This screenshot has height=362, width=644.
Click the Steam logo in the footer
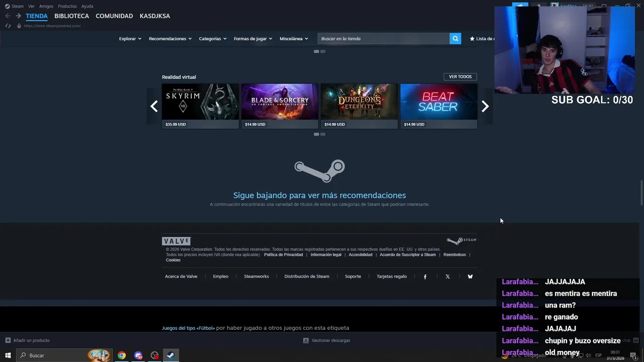tap(461, 241)
